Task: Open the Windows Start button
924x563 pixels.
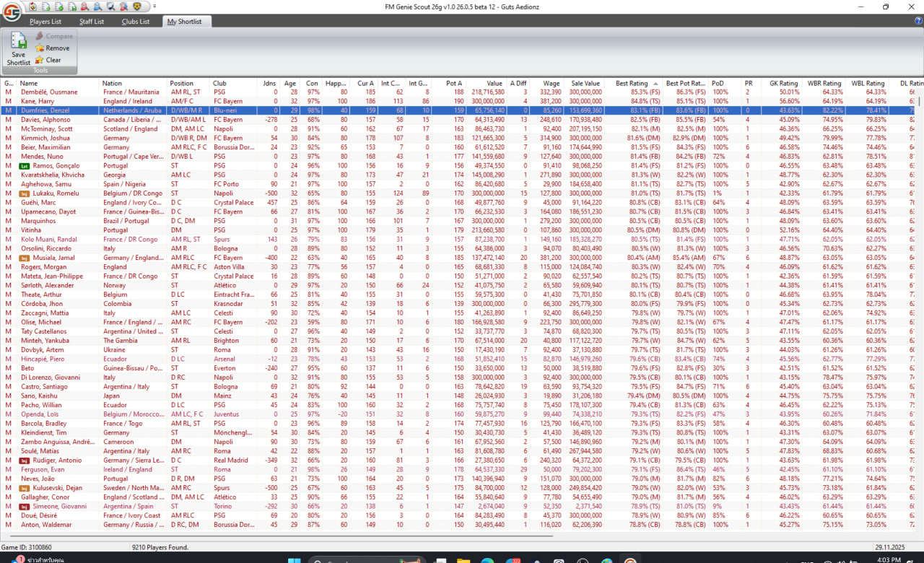Action: pyautogui.click(x=295, y=561)
